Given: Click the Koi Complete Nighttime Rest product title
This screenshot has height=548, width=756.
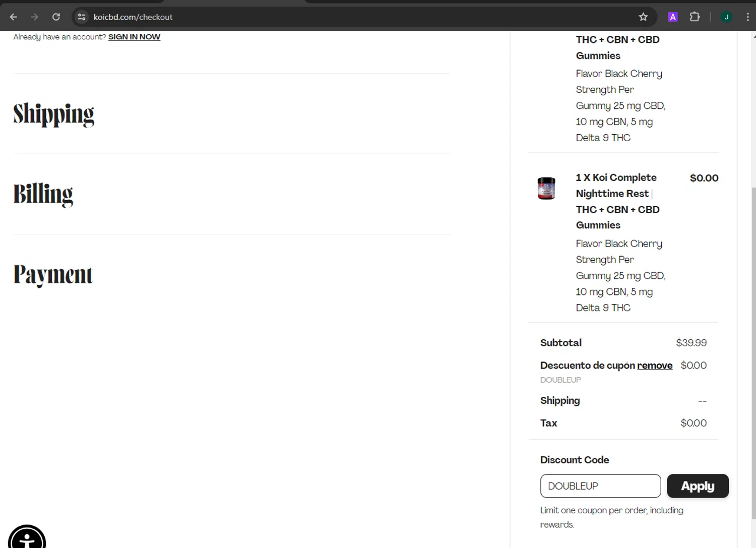Looking at the screenshot, I should (x=617, y=202).
